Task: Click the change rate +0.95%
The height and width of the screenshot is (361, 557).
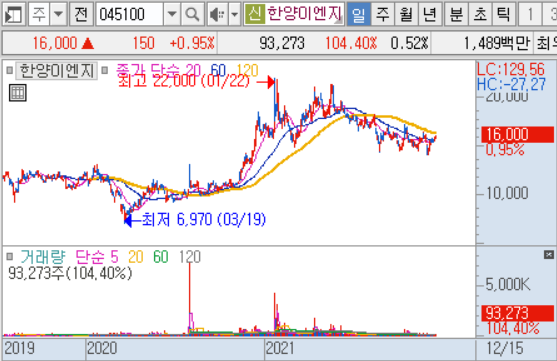Action: coord(192,43)
